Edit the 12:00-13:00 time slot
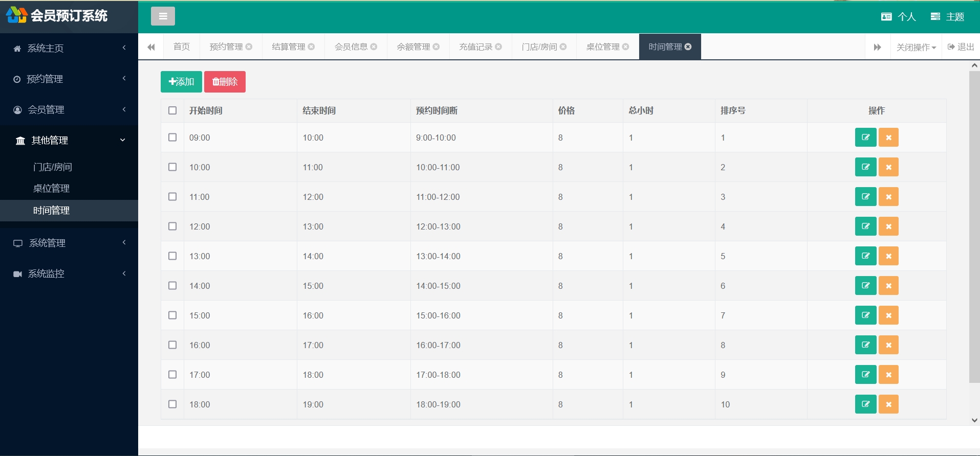 coord(865,226)
